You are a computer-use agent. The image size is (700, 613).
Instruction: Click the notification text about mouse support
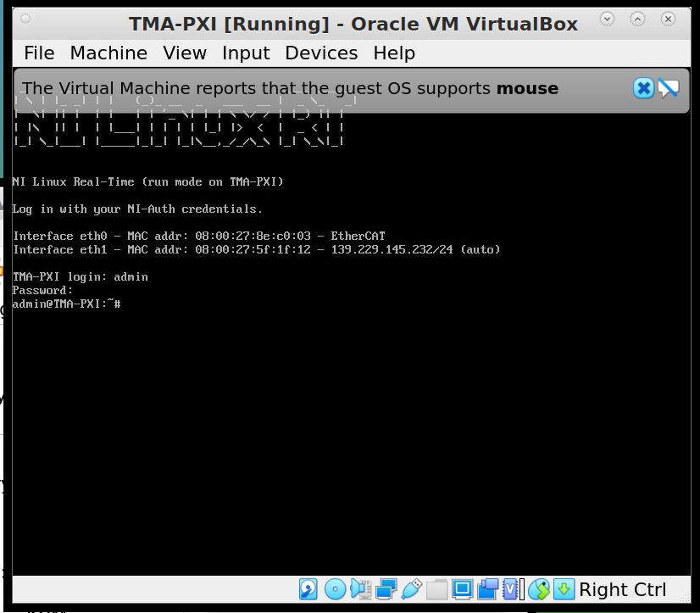tap(290, 88)
